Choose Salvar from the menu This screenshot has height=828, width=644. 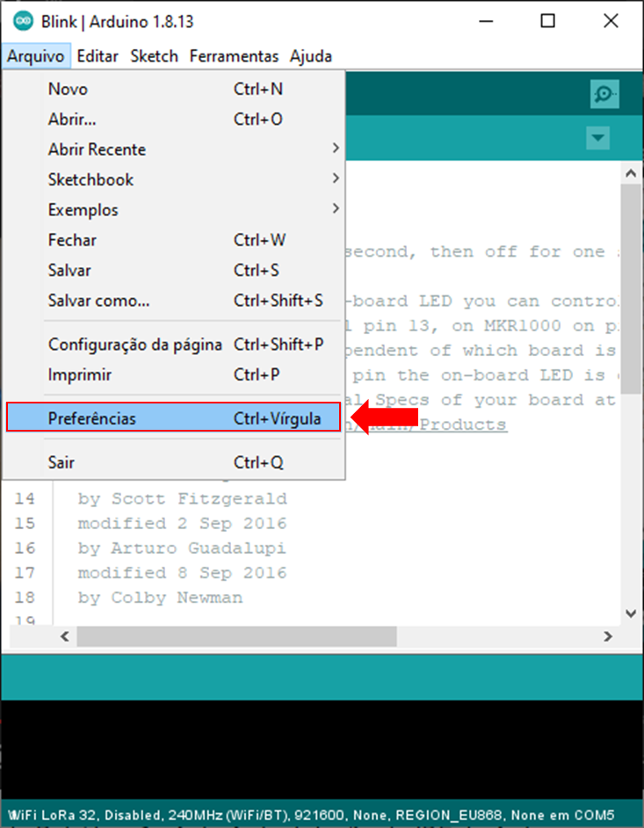click(173, 270)
